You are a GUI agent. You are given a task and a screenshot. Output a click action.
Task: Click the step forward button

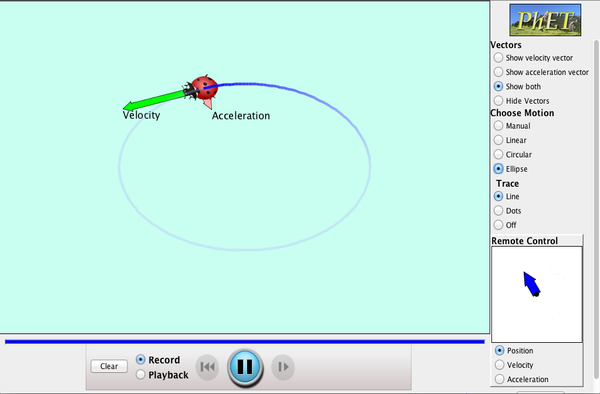tap(283, 367)
